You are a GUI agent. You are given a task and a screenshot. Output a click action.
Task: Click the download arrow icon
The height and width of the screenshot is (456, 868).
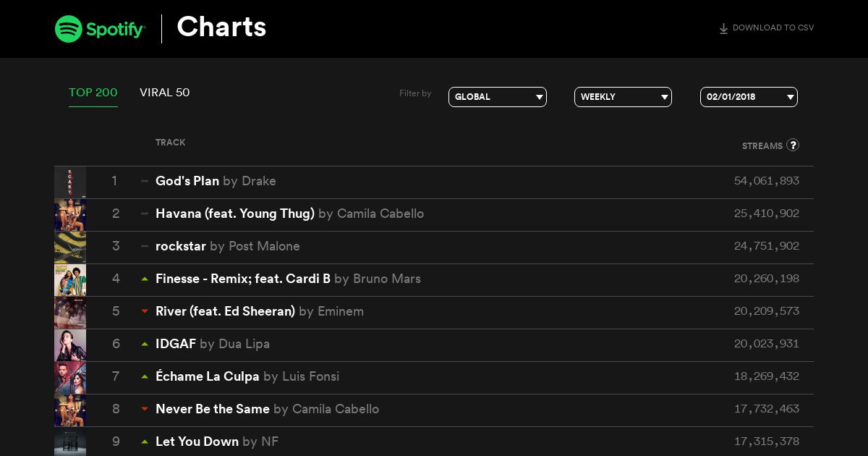723,29
